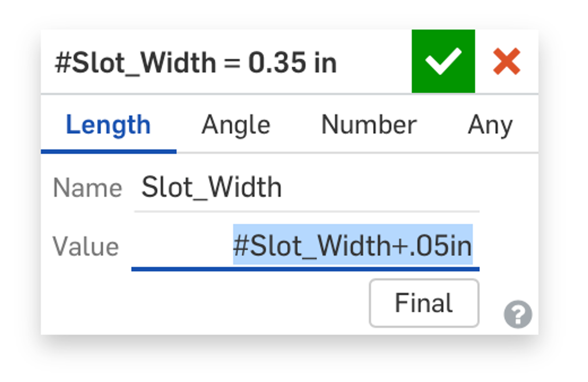Open help via the gray question mark
Screen dimensions: 588x382
[x=518, y=314]
